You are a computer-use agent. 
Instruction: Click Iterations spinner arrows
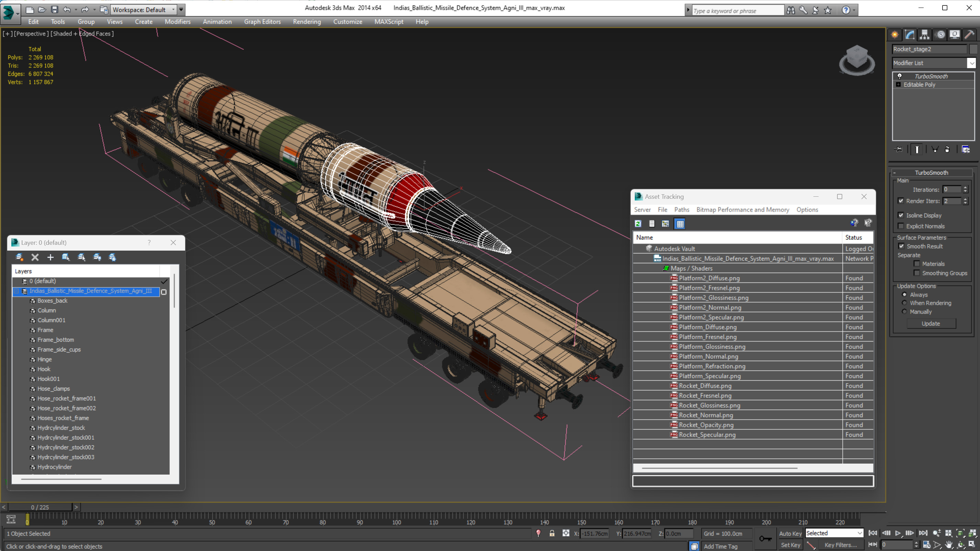click(966, 190)
